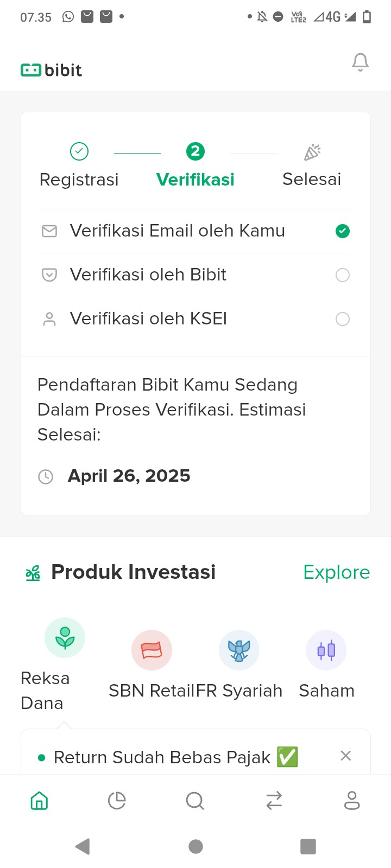
Task: Open the transactions arrows tab
Action: [274, 801]
